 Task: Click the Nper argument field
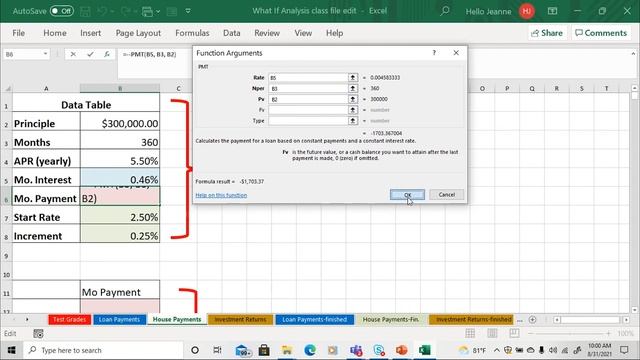[308, 88]
